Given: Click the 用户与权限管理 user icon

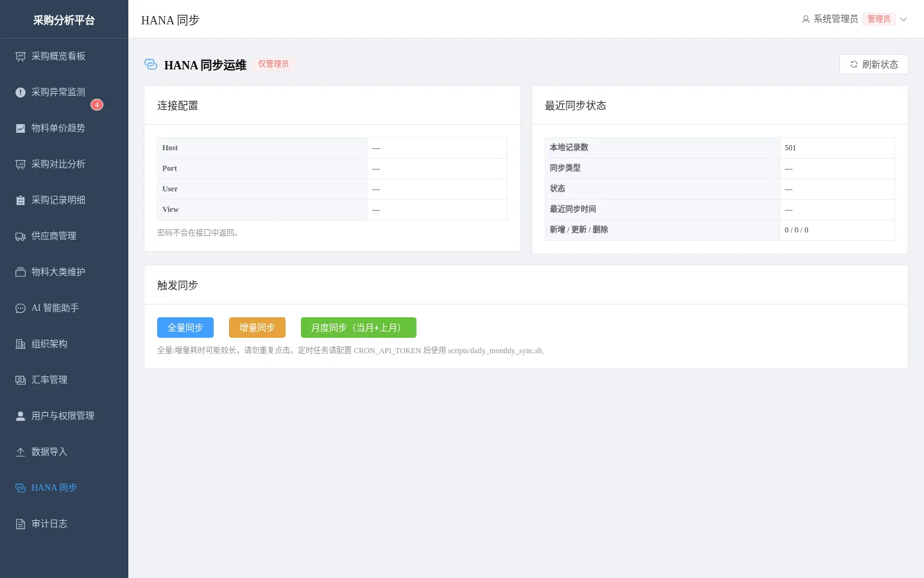Looking at the screenshot, I should [x=21, y=416].
